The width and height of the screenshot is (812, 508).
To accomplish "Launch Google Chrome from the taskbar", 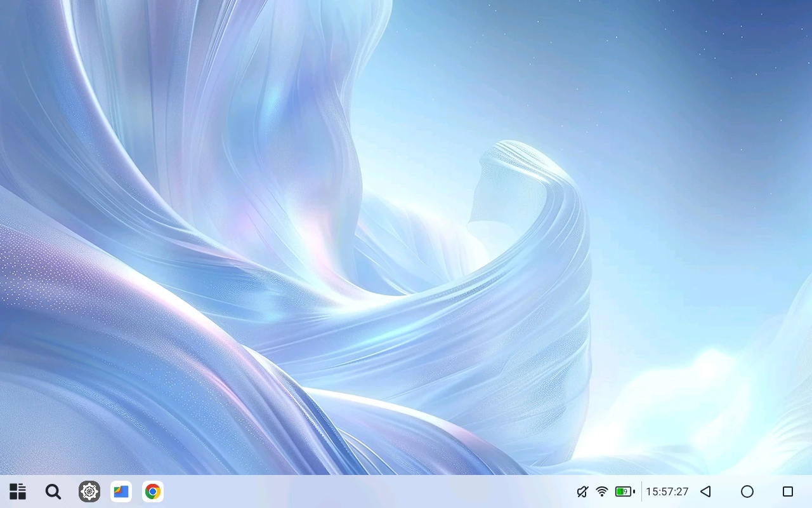I will (x=152, y=491).
